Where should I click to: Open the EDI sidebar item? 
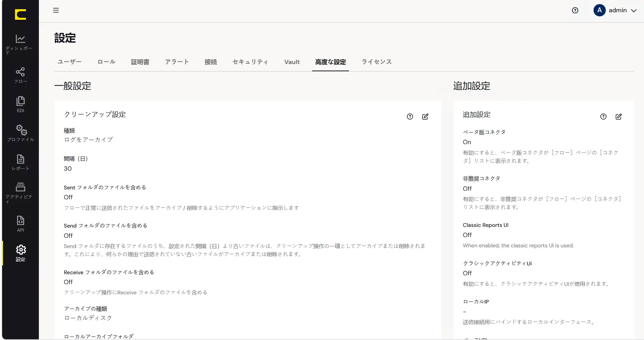[x=20, y=104]
